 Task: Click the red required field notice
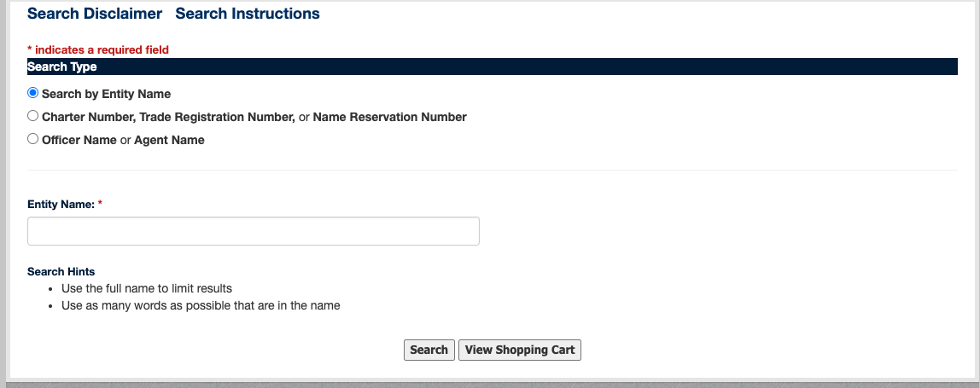[x=98, y=49]
